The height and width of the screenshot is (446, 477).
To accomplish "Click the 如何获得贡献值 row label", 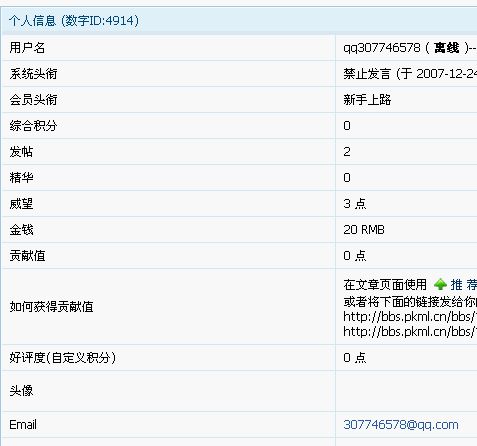I will pyautogui.click(x=51, y=307).
